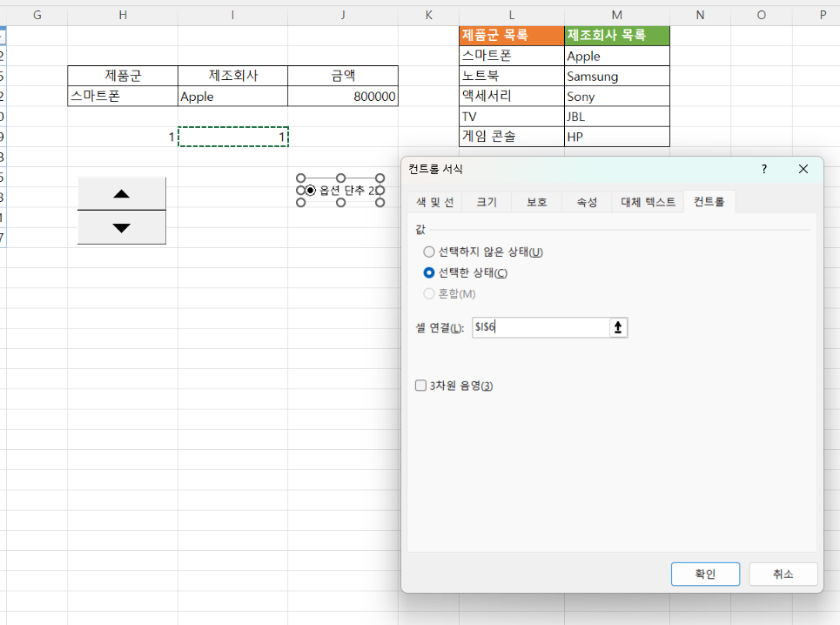
Task: Select the dashed-border cell containing 1
Action: 233,137
